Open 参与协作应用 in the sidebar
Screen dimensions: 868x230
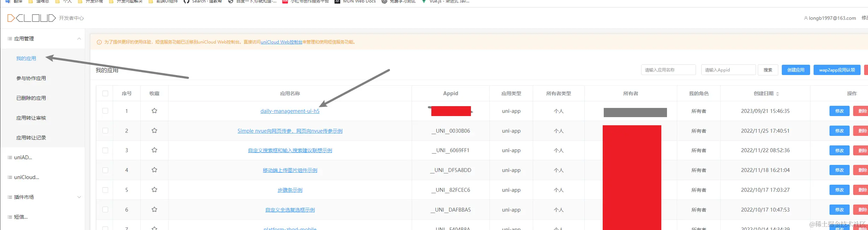tap(31, 78)
